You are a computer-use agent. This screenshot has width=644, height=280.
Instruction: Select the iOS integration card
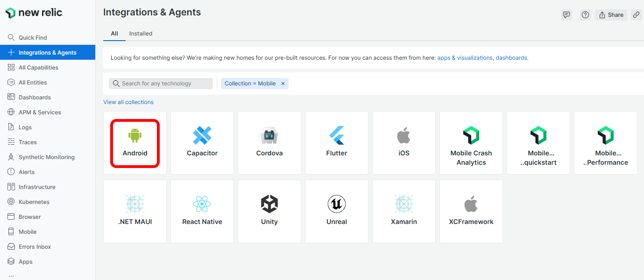404,143
